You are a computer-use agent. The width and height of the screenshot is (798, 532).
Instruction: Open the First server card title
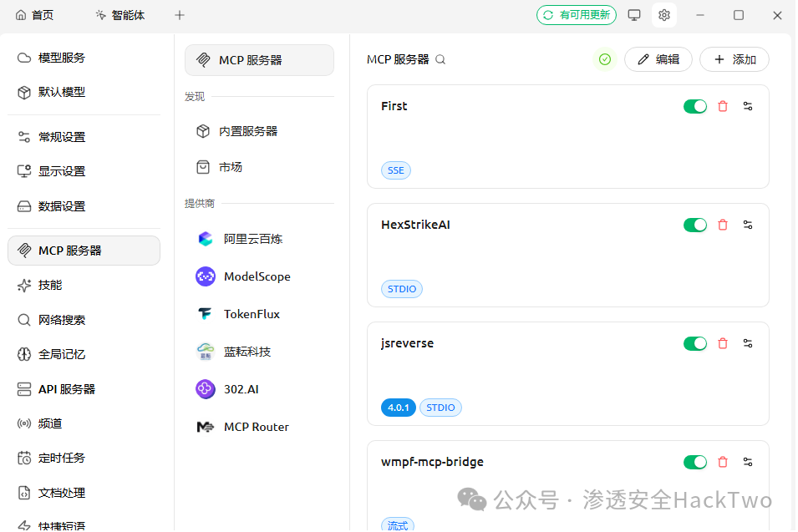[x=394, y=106]
